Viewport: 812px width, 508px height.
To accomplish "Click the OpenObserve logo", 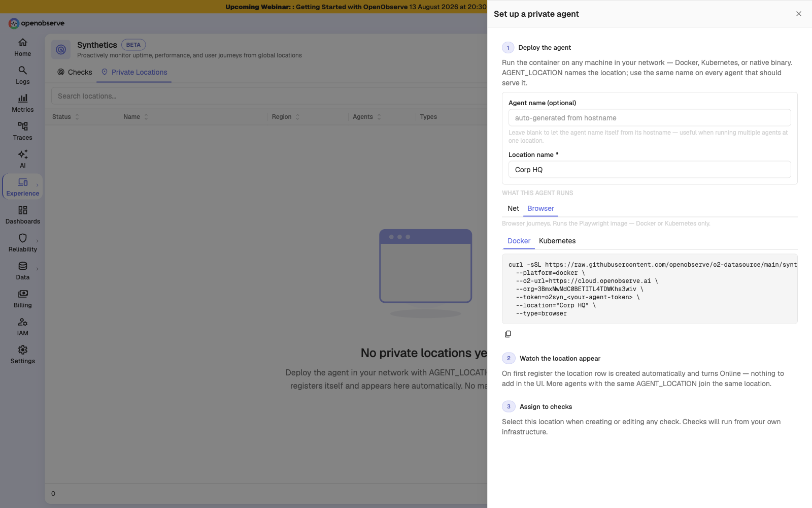I will point(36,23).
